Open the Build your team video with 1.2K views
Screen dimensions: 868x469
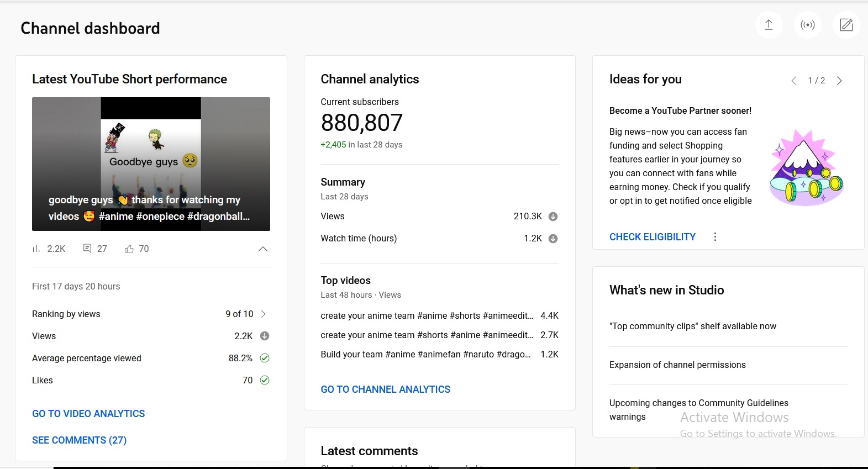[440, 355]
